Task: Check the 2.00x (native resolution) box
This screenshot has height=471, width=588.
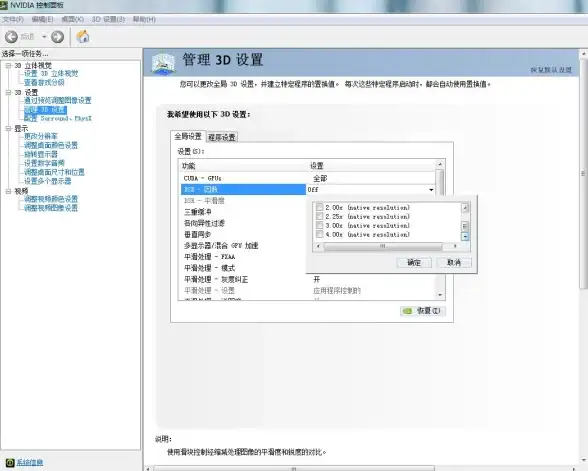Action: pos(319,207)
